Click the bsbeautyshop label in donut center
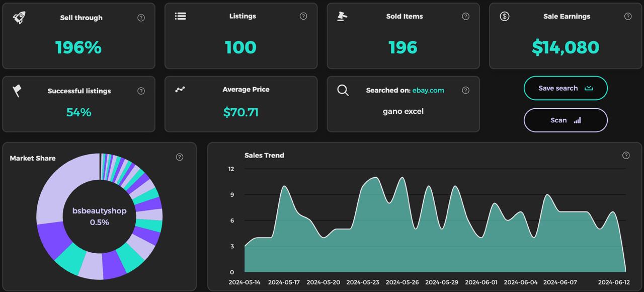 (99, 211)
